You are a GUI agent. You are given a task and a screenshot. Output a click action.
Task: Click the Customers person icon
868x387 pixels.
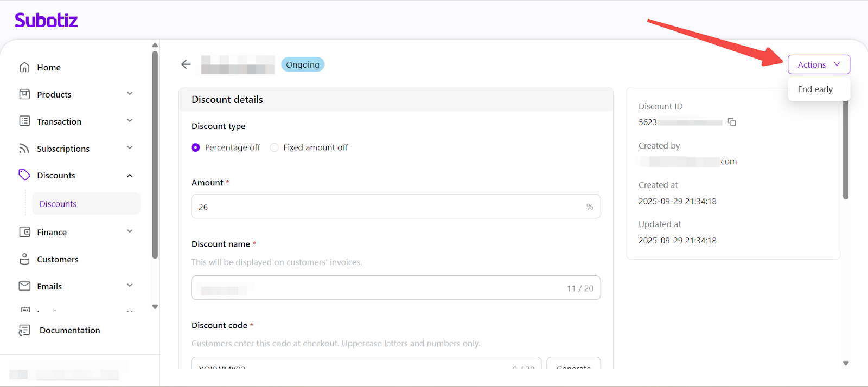click(24, 259)
